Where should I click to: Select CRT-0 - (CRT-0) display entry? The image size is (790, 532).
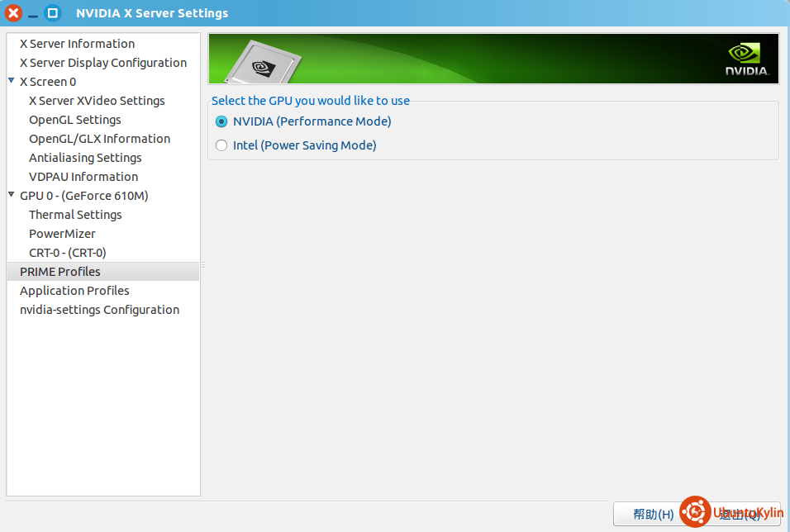point(68,253)
